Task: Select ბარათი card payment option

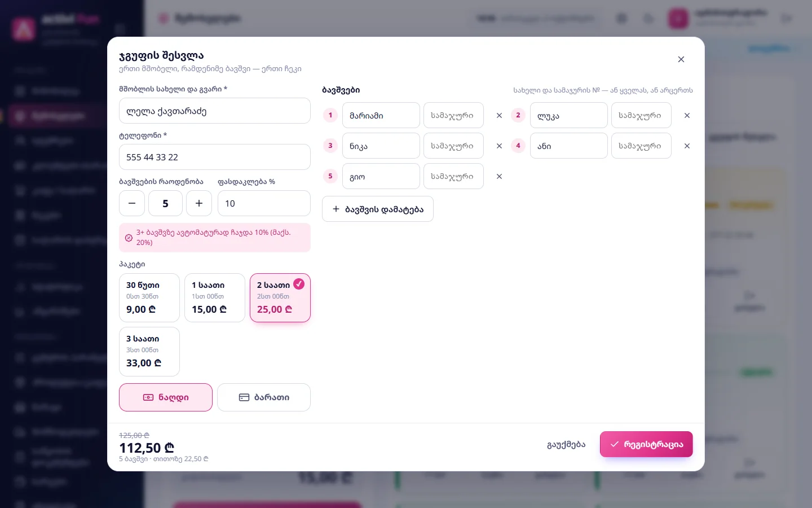Action: tap(264, 397)
